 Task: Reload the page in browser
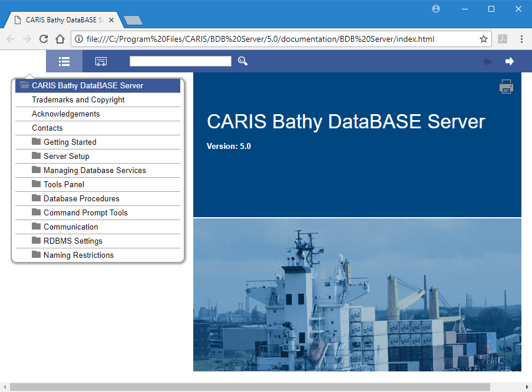[x=43, y=39]
